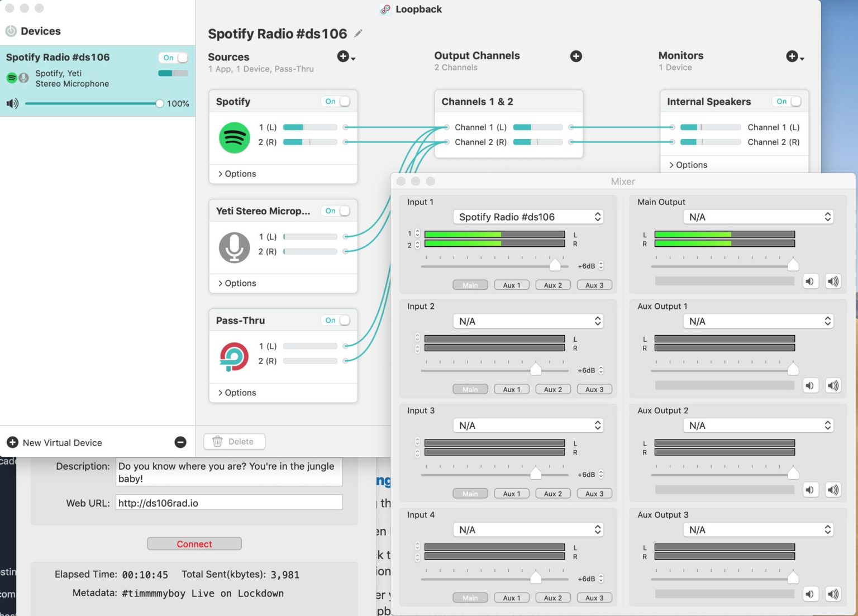Click the low-volume speaker button for Aux Output 2
The height and width of the screenshot is (616, 858).
point(810,490)
